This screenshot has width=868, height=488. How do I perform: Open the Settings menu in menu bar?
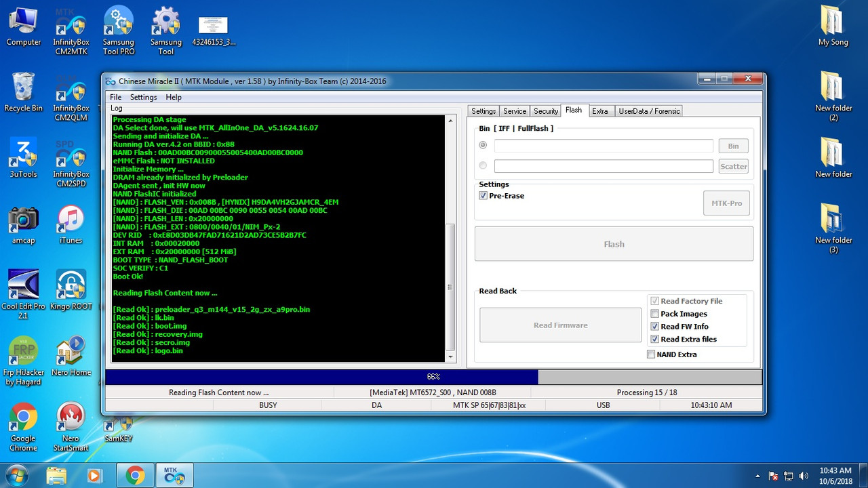[144, 97]
